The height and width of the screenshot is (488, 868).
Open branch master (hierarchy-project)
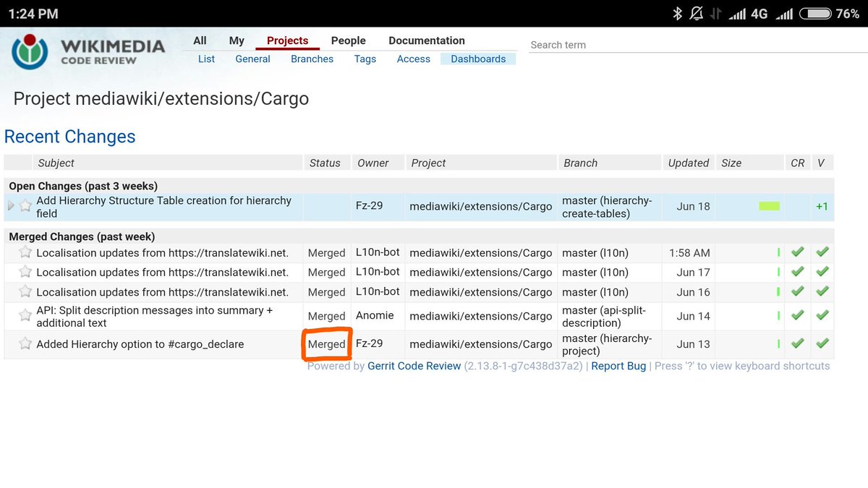[x=607, y=344]
